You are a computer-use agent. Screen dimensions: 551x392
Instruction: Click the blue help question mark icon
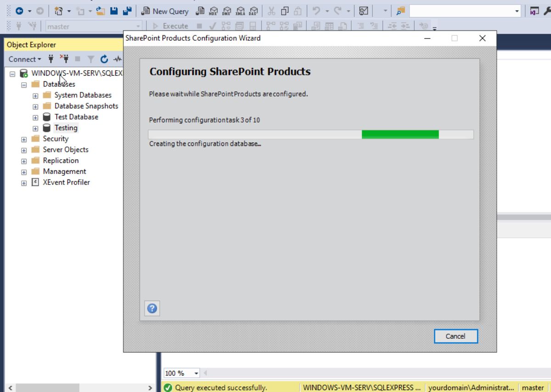pos(152,308)
